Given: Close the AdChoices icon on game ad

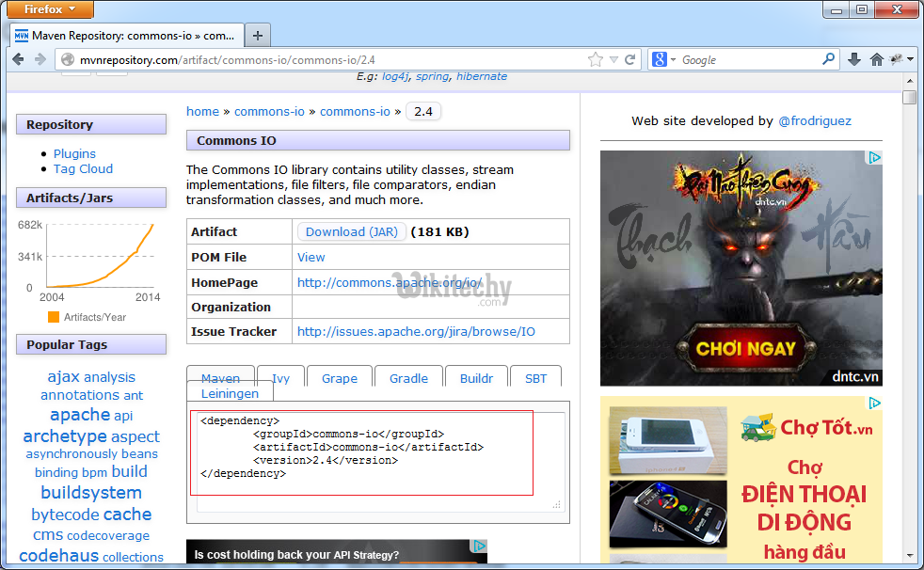Looking at the screenshot, I should click(x=874, y=158).
